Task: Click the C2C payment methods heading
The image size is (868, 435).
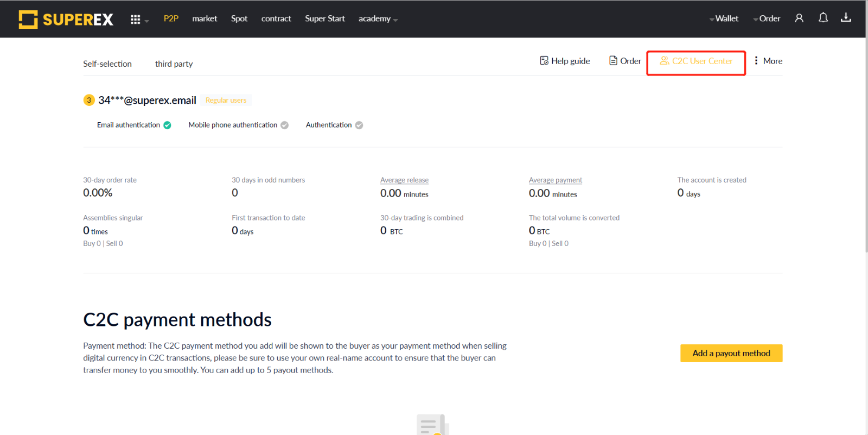Action: click(177, 320)
